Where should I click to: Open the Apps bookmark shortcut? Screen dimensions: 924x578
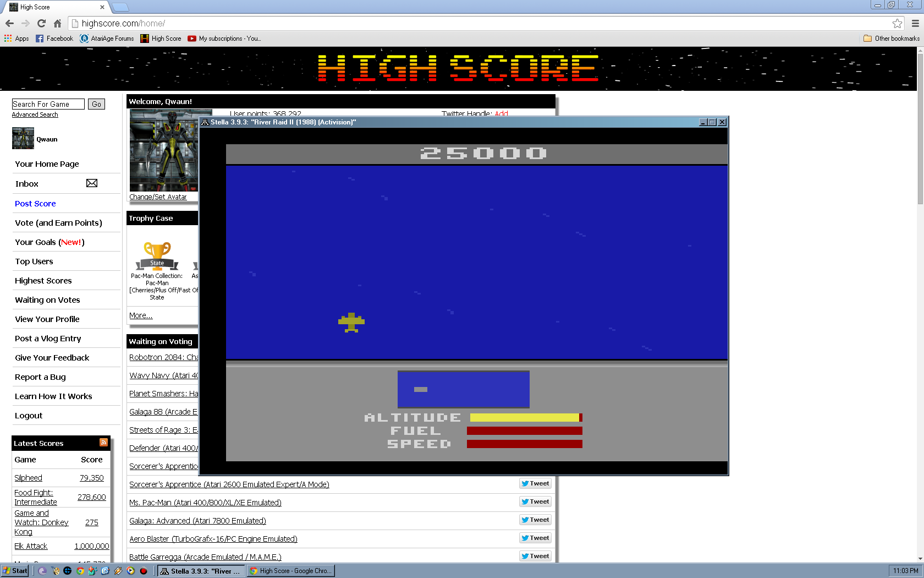[x=16, y=39]
